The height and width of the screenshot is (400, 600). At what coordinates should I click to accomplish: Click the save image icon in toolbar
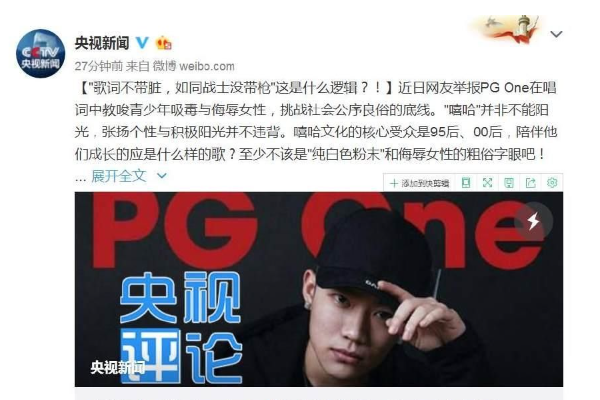[x=509, y=183]
